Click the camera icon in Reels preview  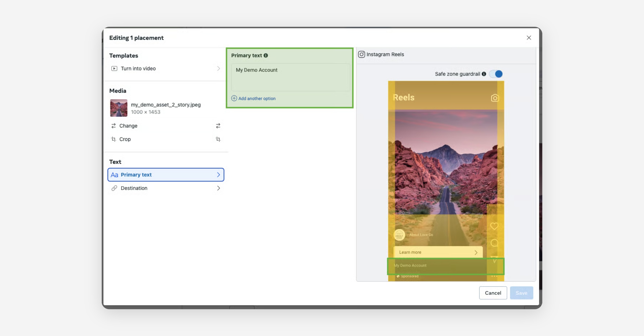click(495, 98)
